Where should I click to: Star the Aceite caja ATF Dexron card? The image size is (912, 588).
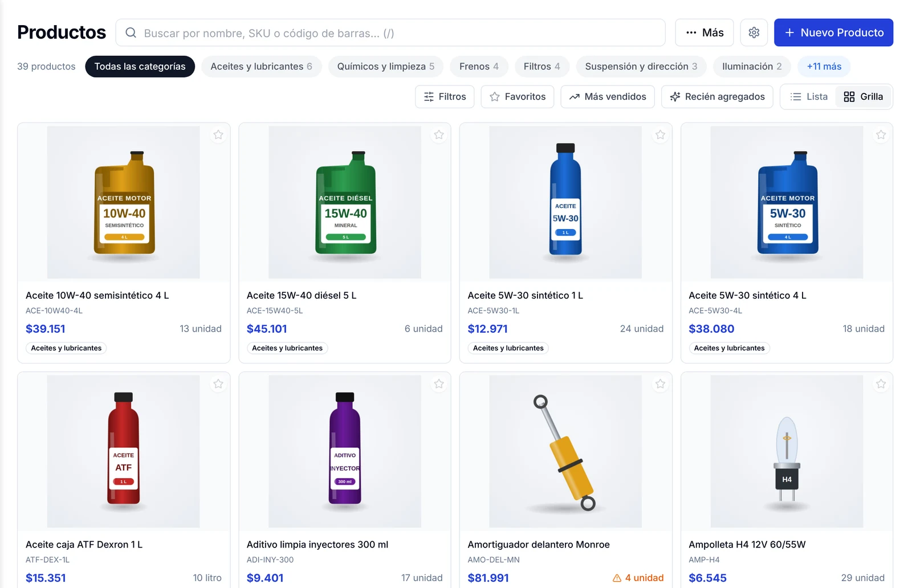tap(218, 384)
